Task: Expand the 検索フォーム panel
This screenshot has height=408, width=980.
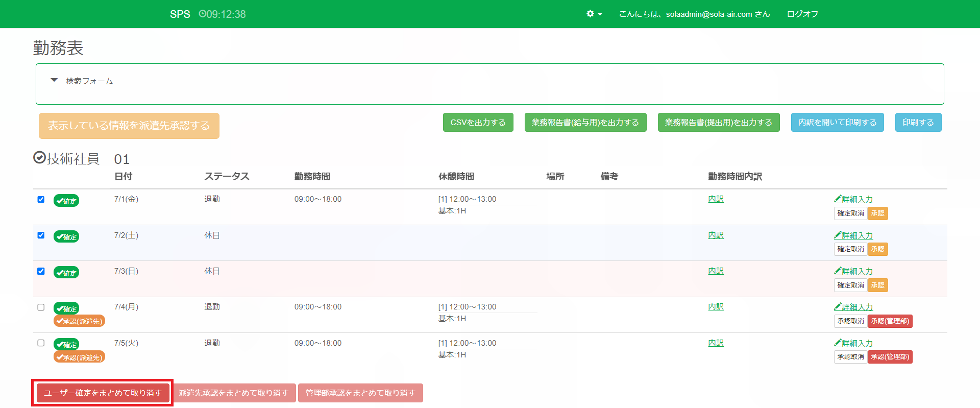Action: coord(54,81)
